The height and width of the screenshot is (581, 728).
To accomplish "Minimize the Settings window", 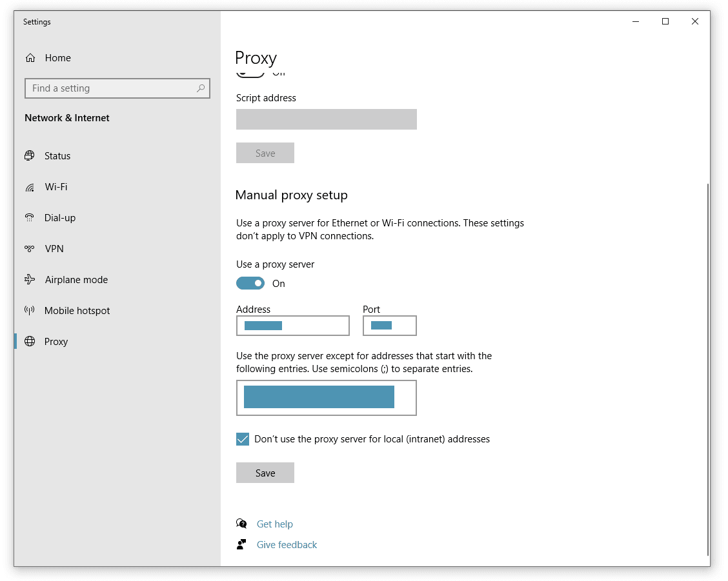I will pos(636,21).
